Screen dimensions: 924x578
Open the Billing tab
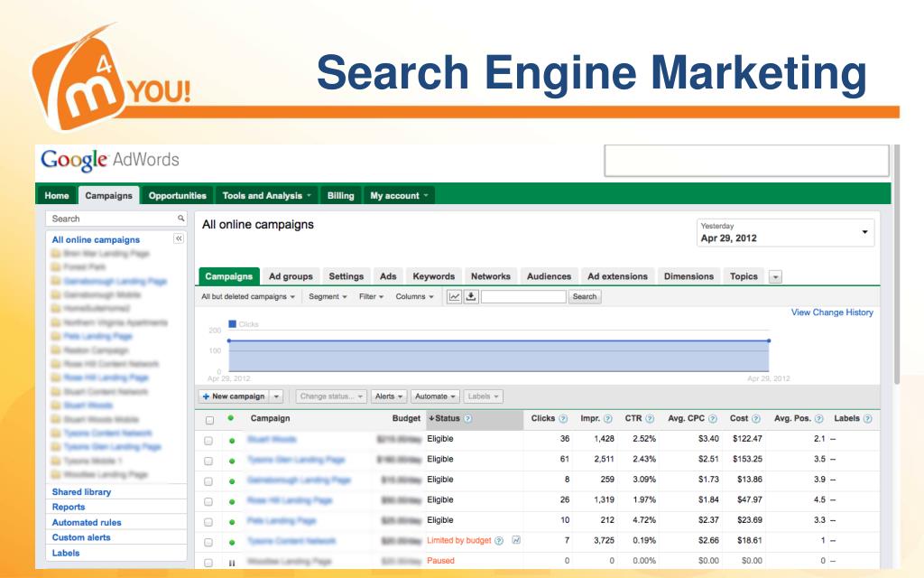[x=340, y=196]
